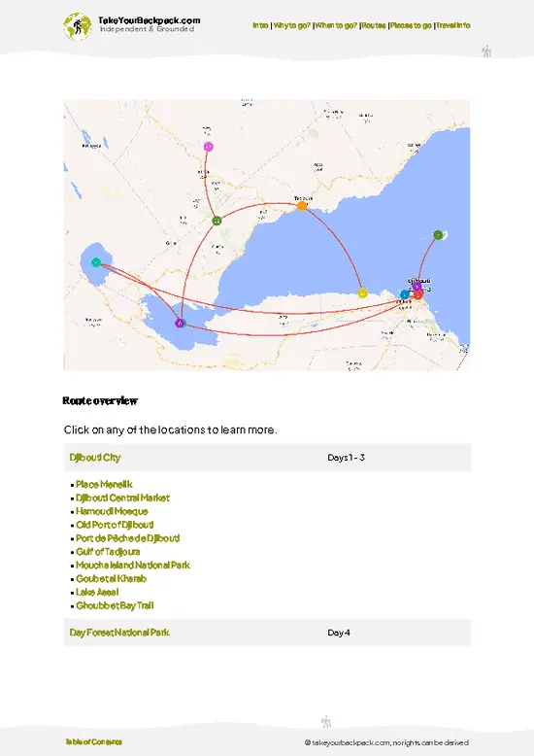Click the TakeYourBackpack.com site title
Image resolution: width=534 pixels, height=756 pixels.
coord(149,20)
